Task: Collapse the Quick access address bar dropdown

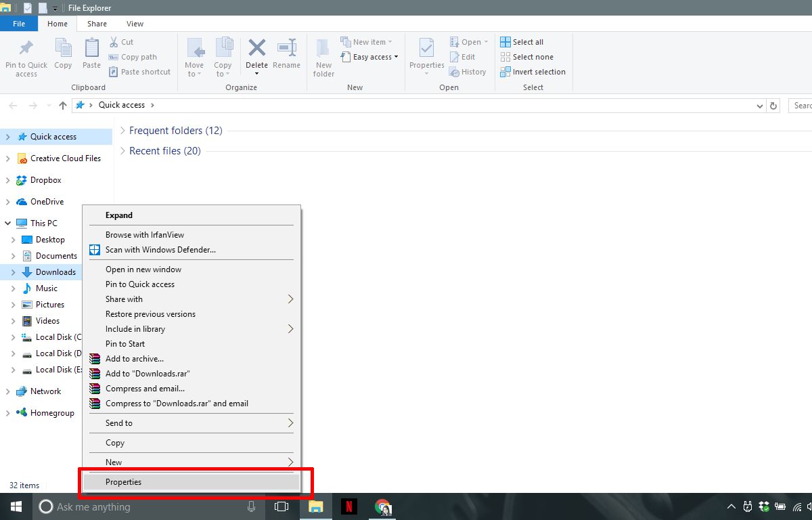Action: [x=759, y=105]
